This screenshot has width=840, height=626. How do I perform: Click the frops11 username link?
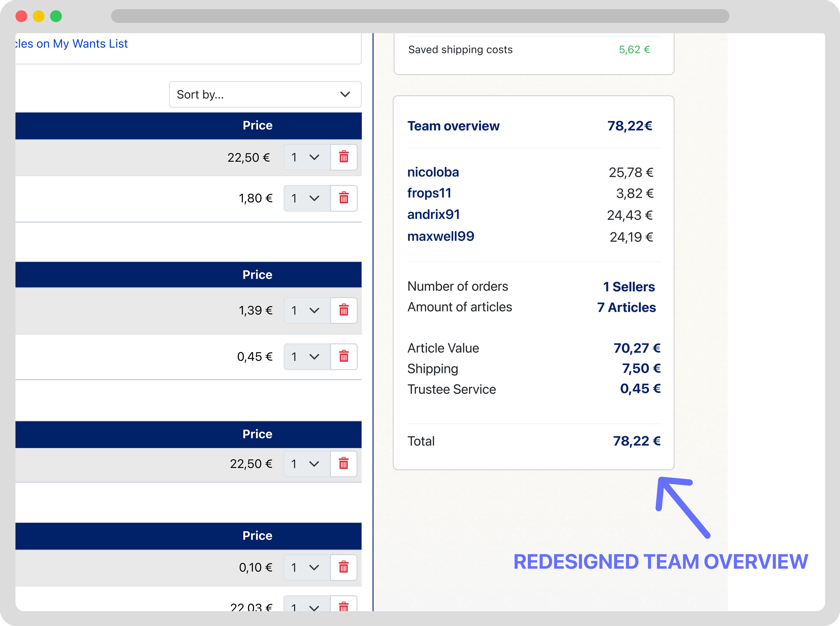click(x=429, y=193)
